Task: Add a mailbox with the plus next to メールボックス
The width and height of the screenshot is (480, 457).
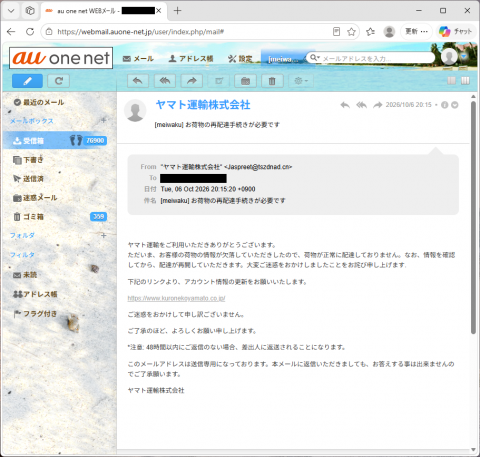Action: click(x=104, y=120)
